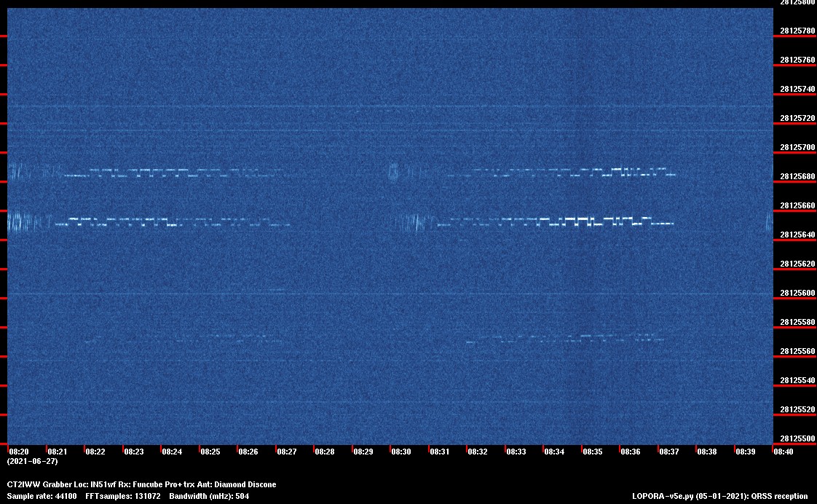This screenshot has width=817, height=504.
Task: Click the 08:25 time axis label
Action: pos(210,452)
